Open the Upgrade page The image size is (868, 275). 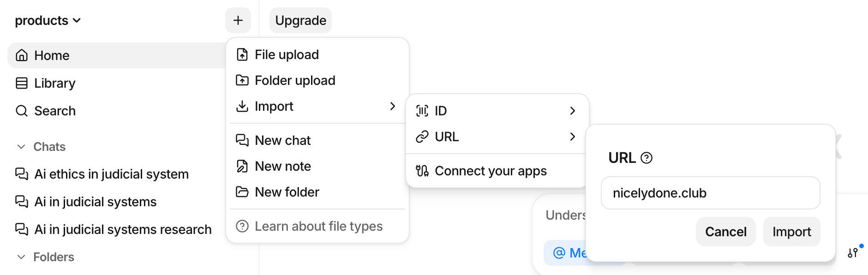[300, 20]
